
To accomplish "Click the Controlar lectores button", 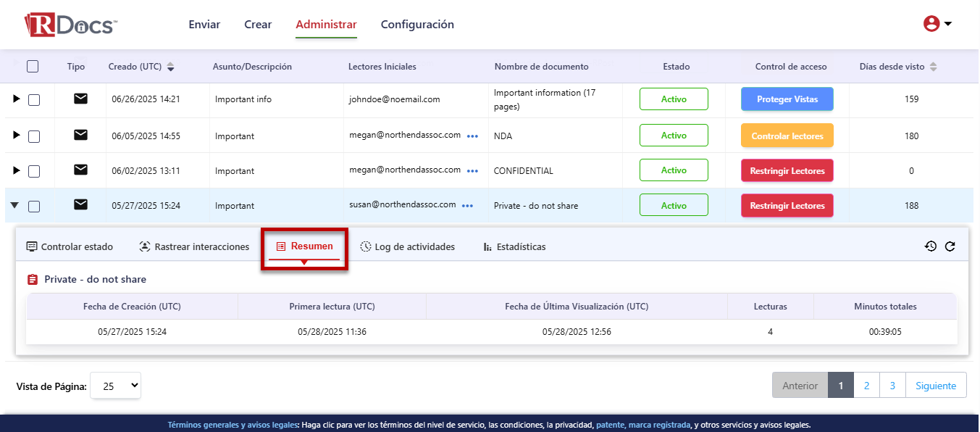I will tap(787, 136).
